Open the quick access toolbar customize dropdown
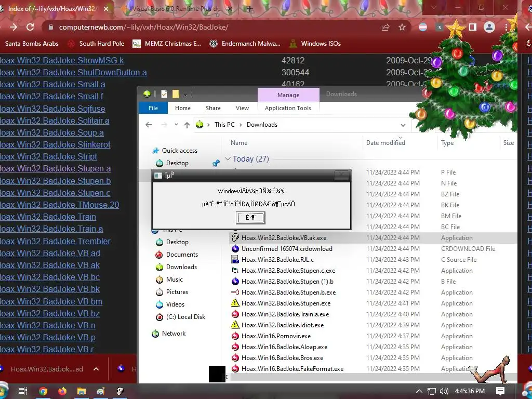This screenshot has width=532, height=399. coord(185,95)
